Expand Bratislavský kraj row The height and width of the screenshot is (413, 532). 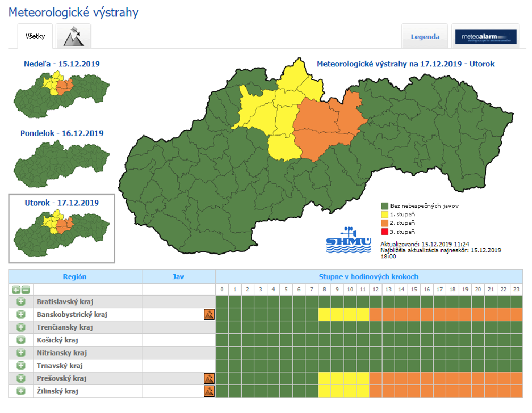pos(21,302)
